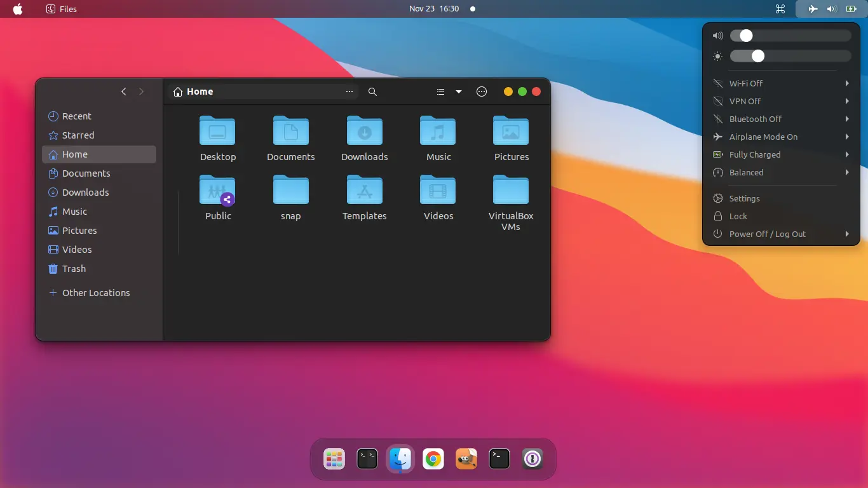Screen dimensions: 868x488
Task: Open the app grid launcher in dock
Action: [x=334, y=459]
